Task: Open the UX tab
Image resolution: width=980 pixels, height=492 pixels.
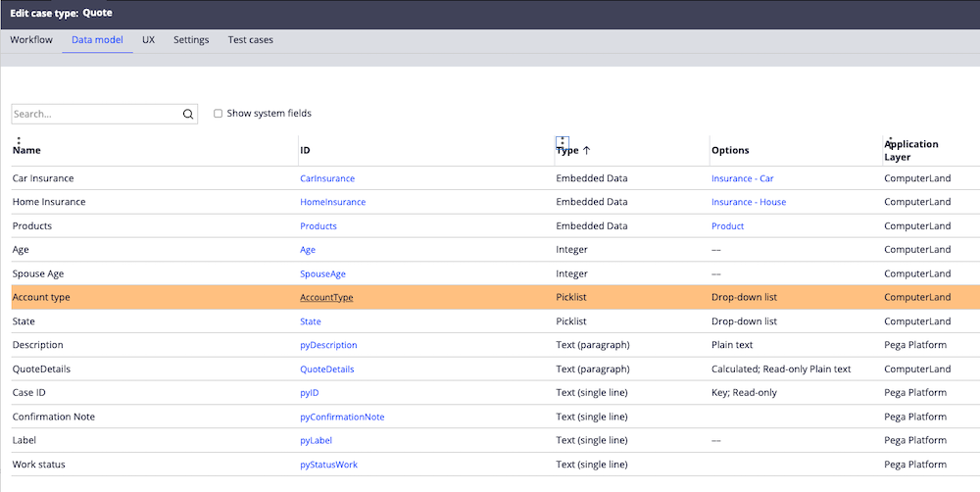Action: click(148, 40)
